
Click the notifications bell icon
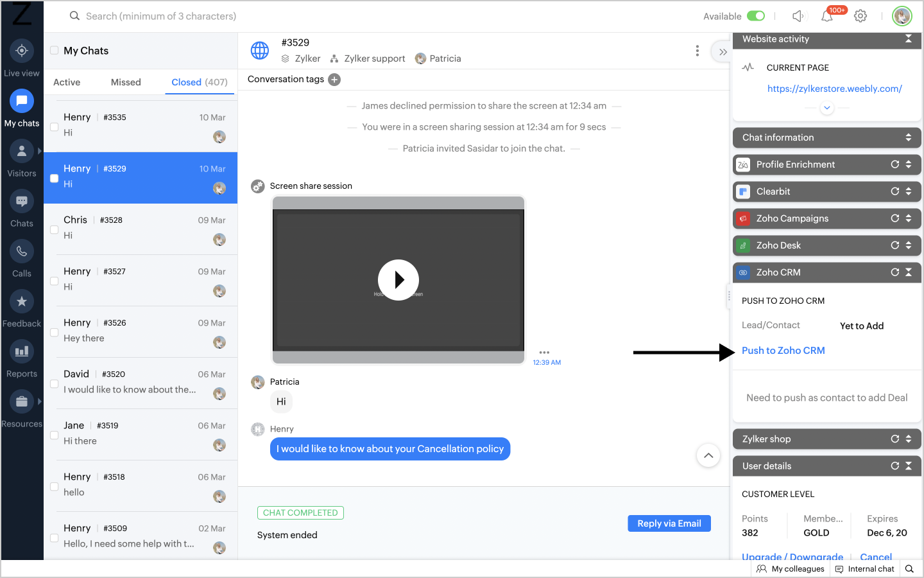click(827, 16)
